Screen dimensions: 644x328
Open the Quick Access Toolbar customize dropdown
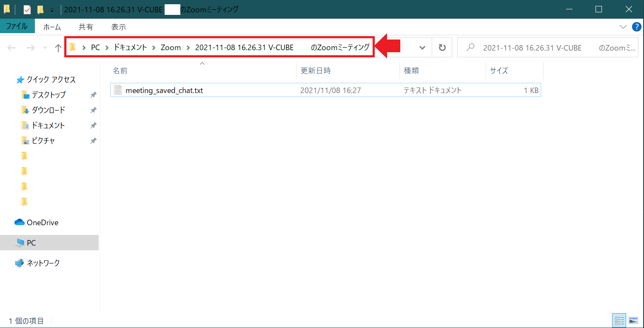click(x=52, y=10)
